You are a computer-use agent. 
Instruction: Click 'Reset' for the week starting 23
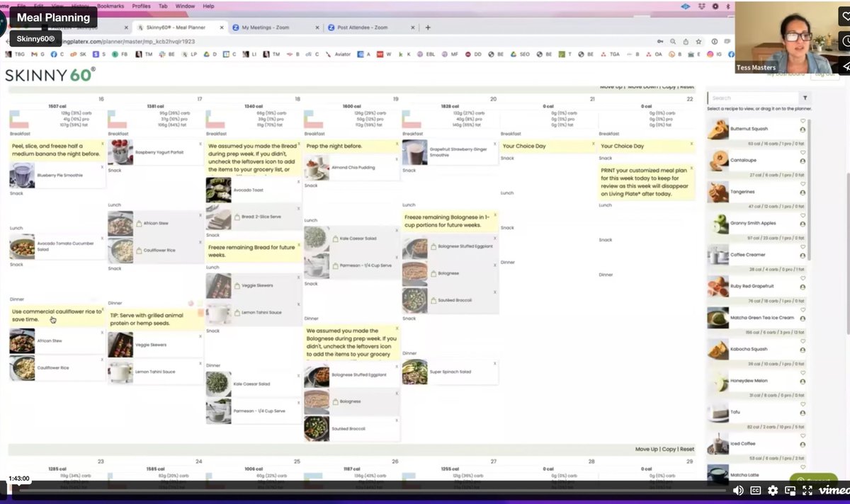click(x=687, y=449)
